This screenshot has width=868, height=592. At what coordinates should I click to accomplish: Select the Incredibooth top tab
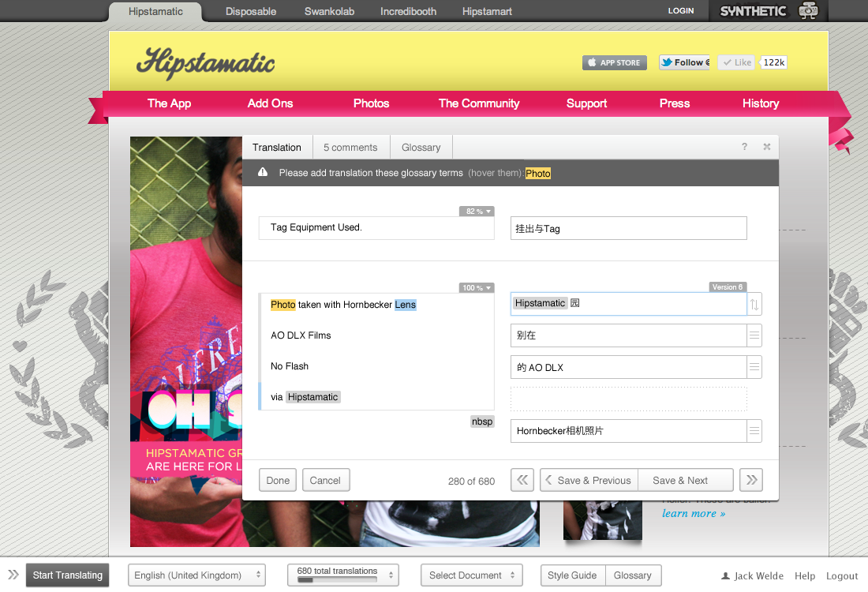tap(408, 11)
